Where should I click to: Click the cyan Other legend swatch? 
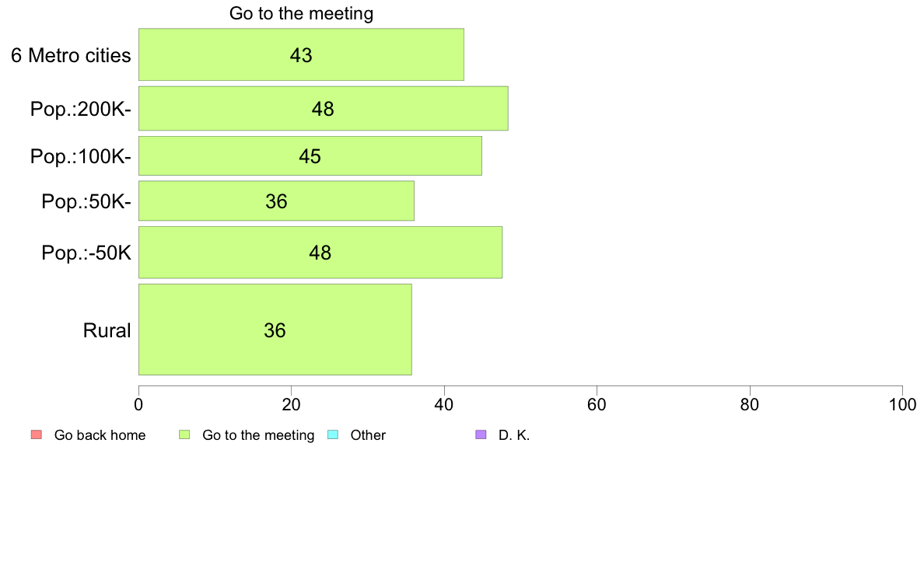click(333, 434)
